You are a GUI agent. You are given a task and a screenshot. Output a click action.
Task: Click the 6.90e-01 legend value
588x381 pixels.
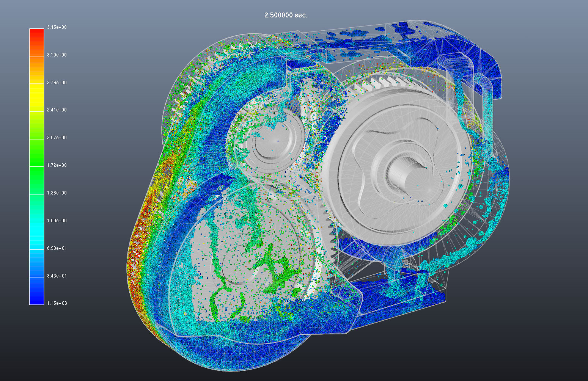[57, 248]
